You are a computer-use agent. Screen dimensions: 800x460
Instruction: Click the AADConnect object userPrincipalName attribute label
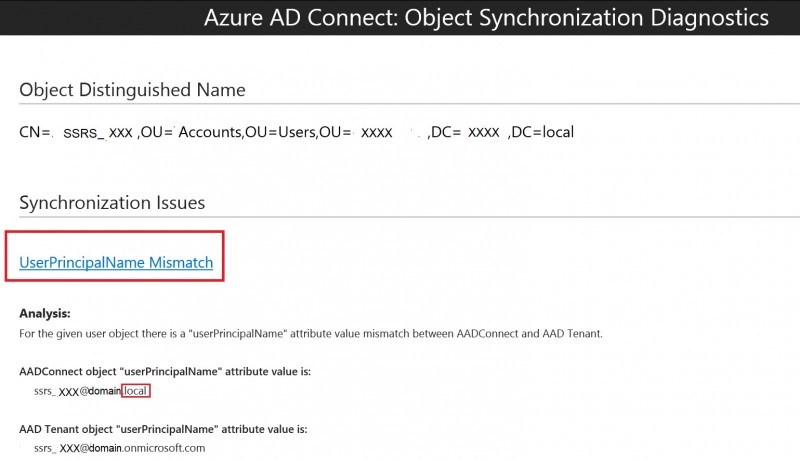165,371
